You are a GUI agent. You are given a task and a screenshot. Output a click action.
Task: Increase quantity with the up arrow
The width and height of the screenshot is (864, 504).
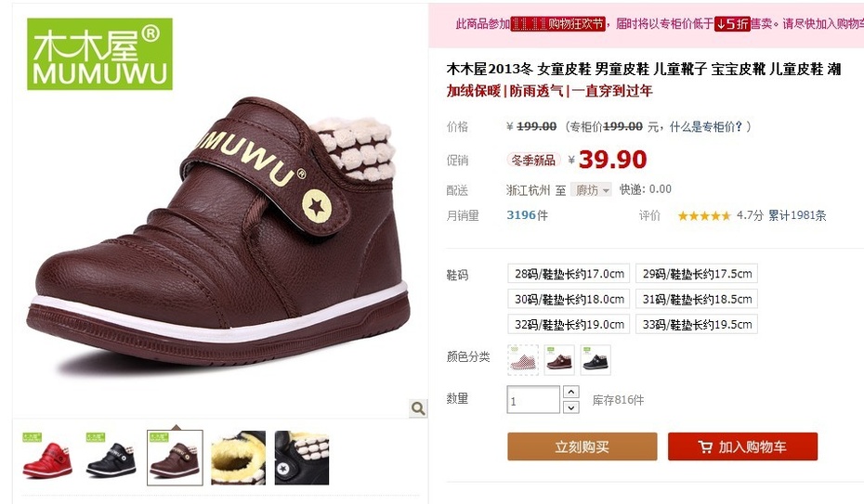click(570, 392)
